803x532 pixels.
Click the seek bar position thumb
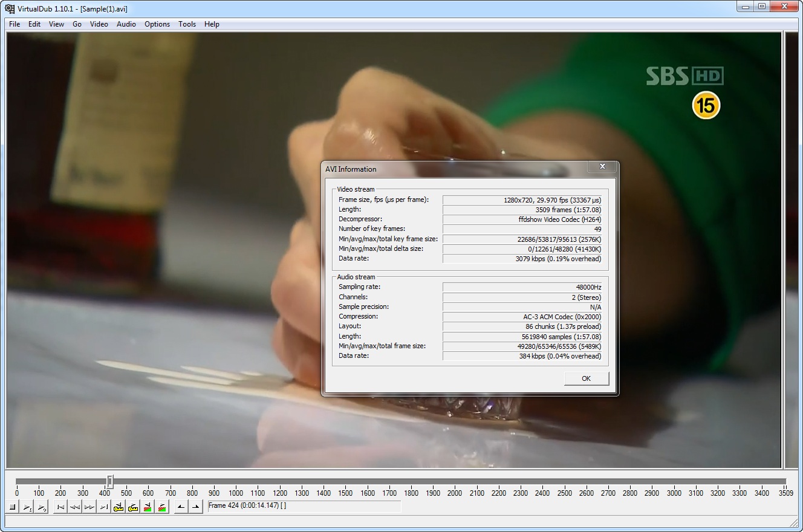click(x=110, y=481)
